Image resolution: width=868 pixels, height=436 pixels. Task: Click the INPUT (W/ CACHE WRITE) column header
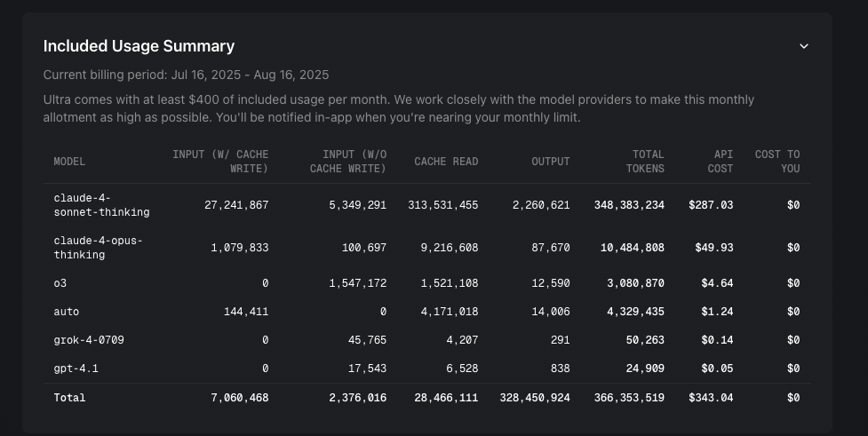coord(220,162)
